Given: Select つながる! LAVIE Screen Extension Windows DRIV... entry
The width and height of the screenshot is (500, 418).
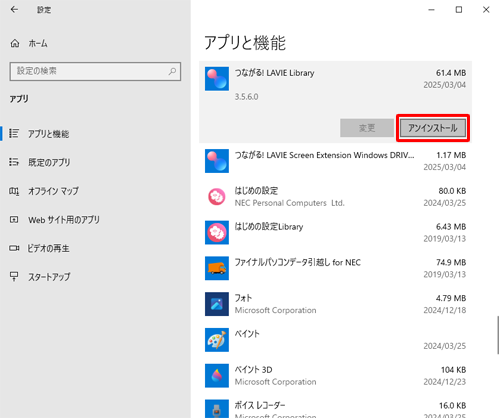Looking at the screenshot, I should (x=324, y=155).
